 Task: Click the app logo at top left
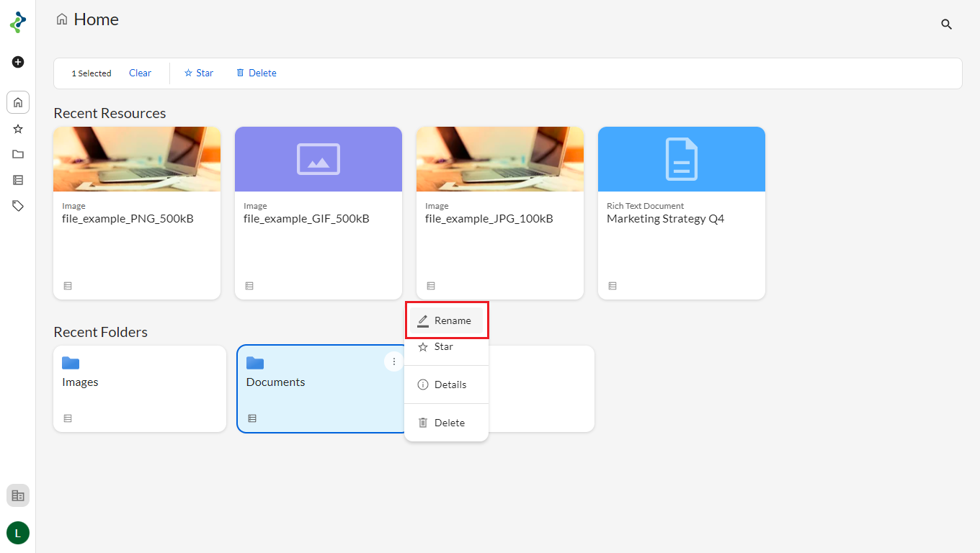(18, 22)
